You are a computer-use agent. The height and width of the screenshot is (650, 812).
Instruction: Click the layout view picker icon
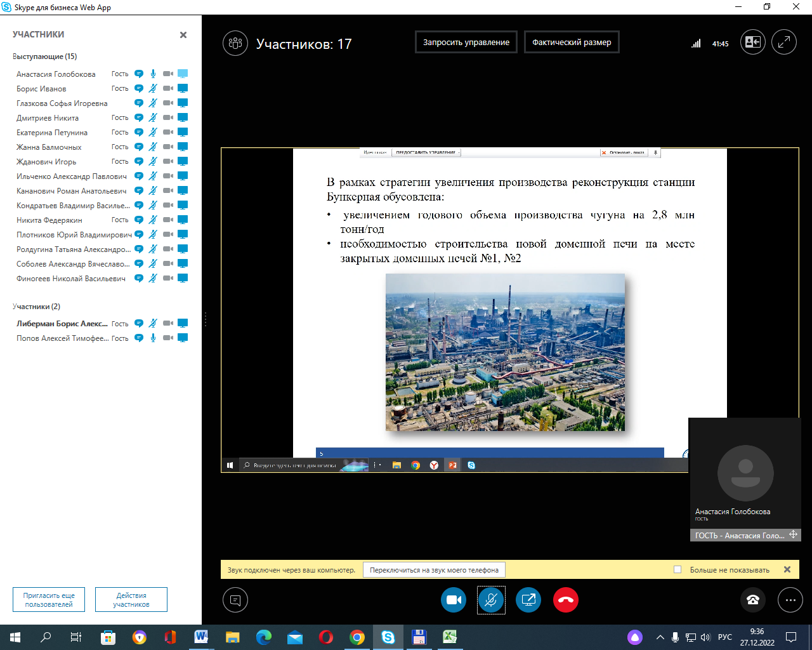(x=753, y=43)
